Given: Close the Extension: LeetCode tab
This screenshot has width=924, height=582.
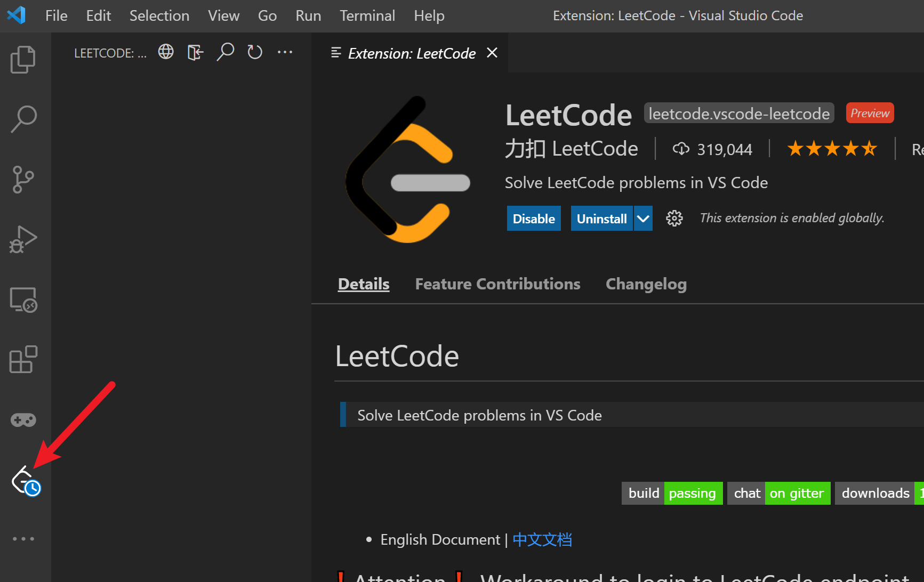Looking at the screenshot, I should click(x=492, y=53).
